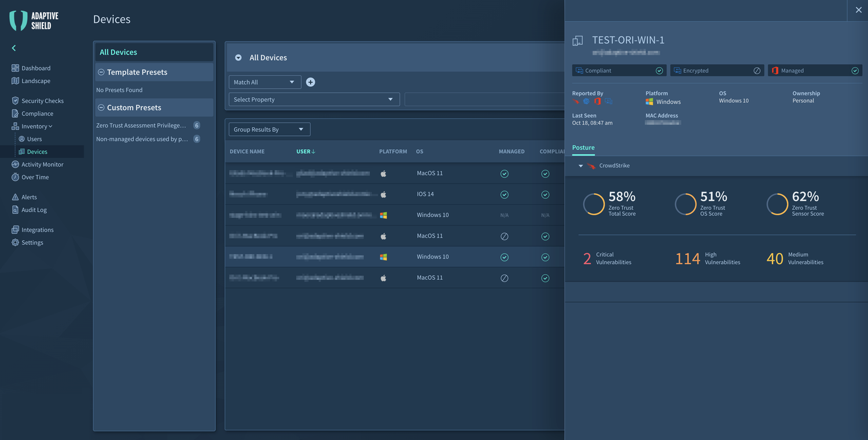Click the Office icon in the Managed badge
Image resolution: width=868 pixels, height=440 pixels.
[775, 71]
